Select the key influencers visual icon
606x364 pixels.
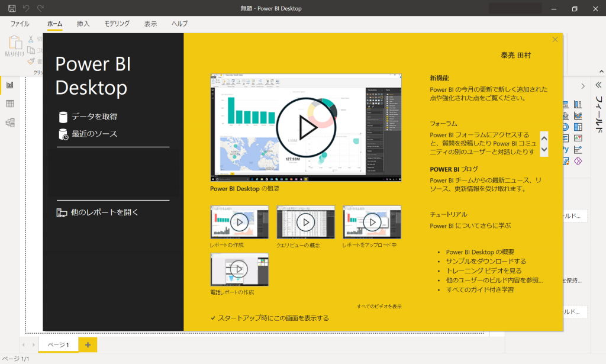point(578,150)
